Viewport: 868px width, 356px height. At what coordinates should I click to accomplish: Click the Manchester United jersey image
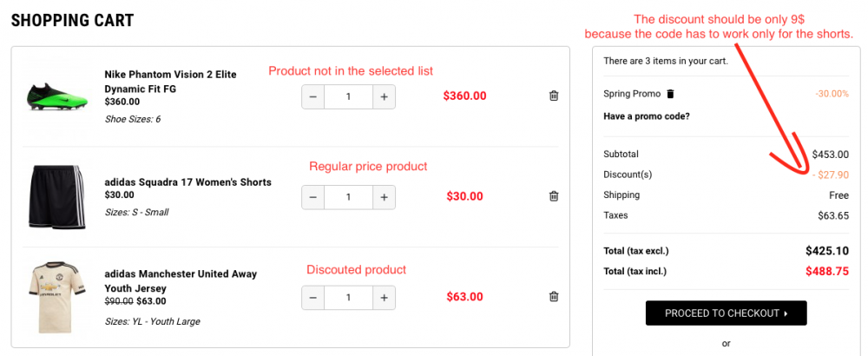54,297
